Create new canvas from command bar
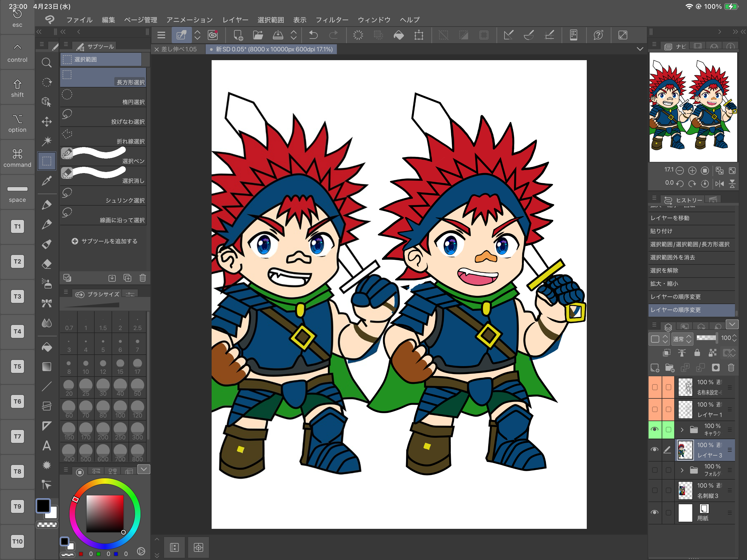 pyautogui.click(x=238, y=35)
